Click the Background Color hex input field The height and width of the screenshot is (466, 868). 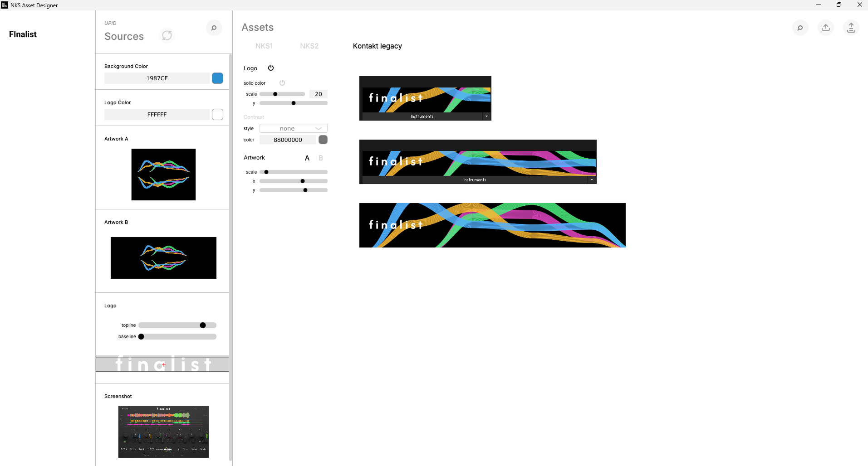pos(157,78)
